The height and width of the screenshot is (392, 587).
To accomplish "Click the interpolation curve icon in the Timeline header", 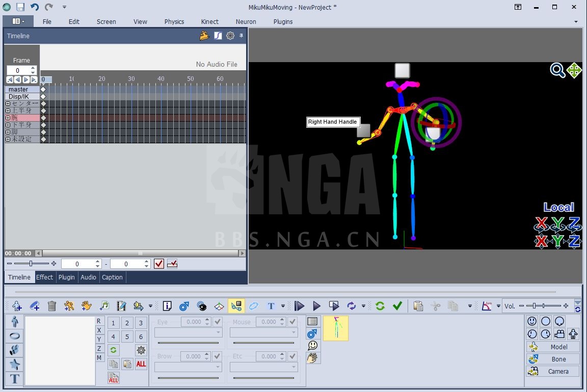I will pos(218,36).
